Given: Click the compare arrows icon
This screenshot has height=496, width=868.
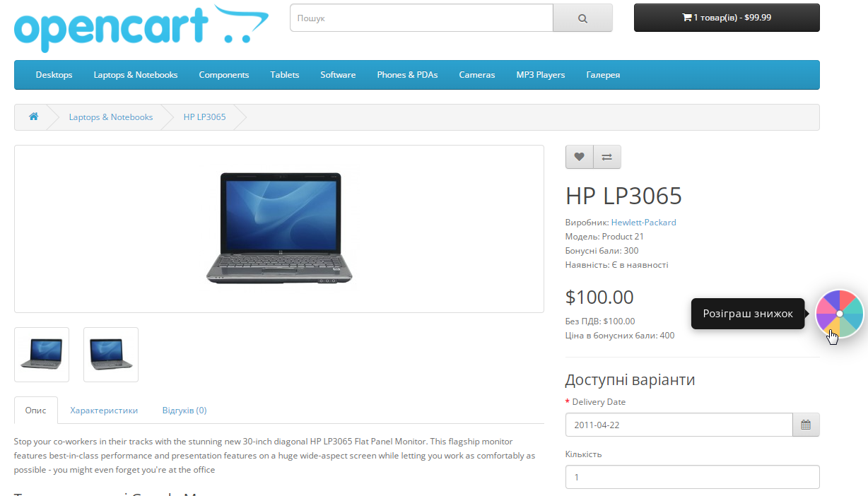Looking at the screenshot, I should click(607, 157).
